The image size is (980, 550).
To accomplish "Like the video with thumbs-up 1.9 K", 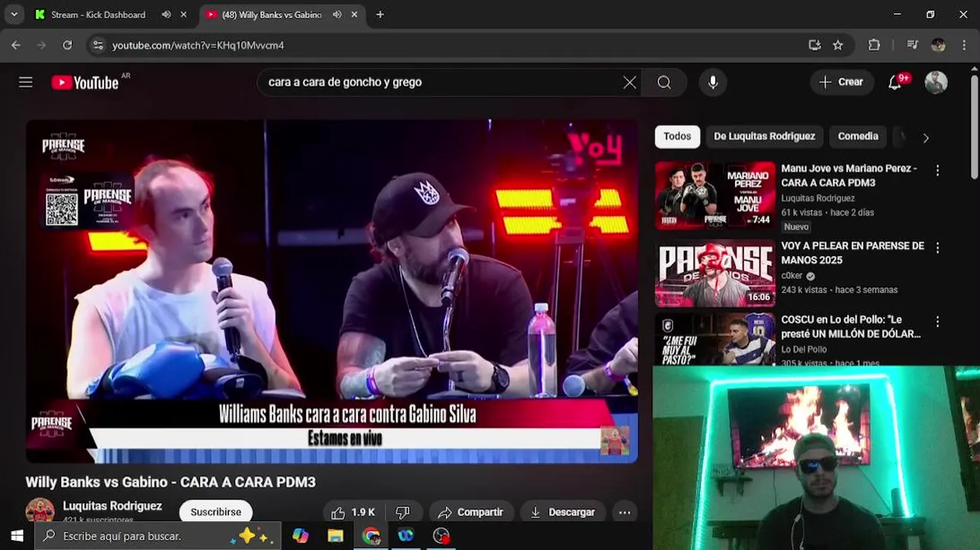I will 353,513.
